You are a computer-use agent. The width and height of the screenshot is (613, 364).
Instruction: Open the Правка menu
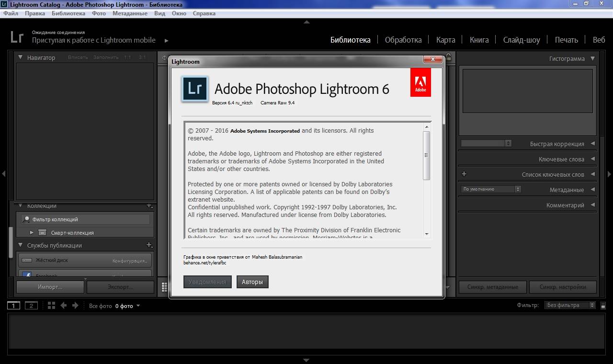tap(35, 13)
